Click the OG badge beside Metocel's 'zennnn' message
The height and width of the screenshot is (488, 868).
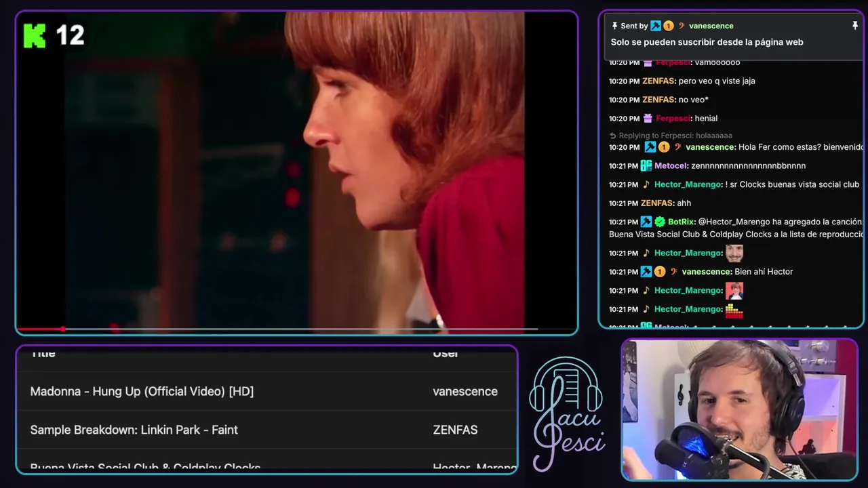pos(646,165)
